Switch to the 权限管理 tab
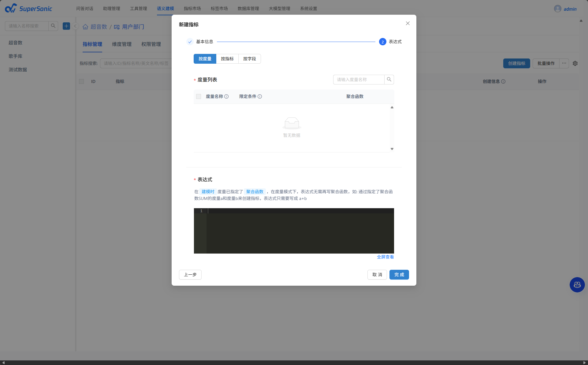 click(x=151, y=44)
